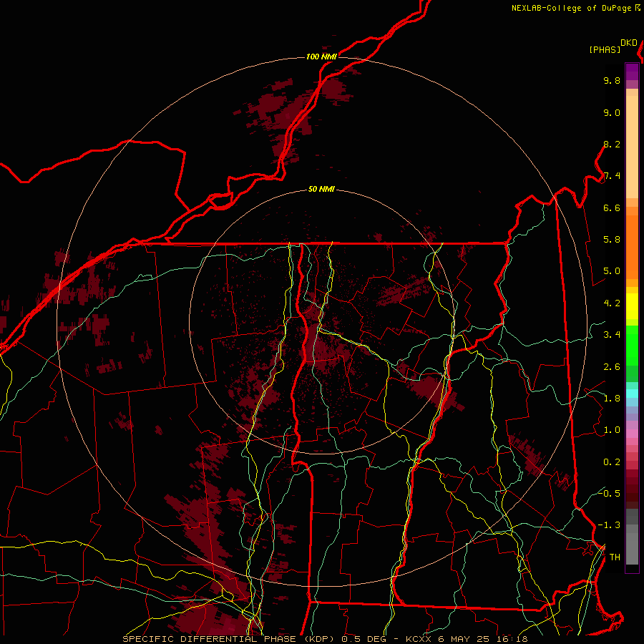Image resolution: width=644 pixels, height=644 pixels.
Task: Click the 100 NMI range ring label
Action: (321, 57)
